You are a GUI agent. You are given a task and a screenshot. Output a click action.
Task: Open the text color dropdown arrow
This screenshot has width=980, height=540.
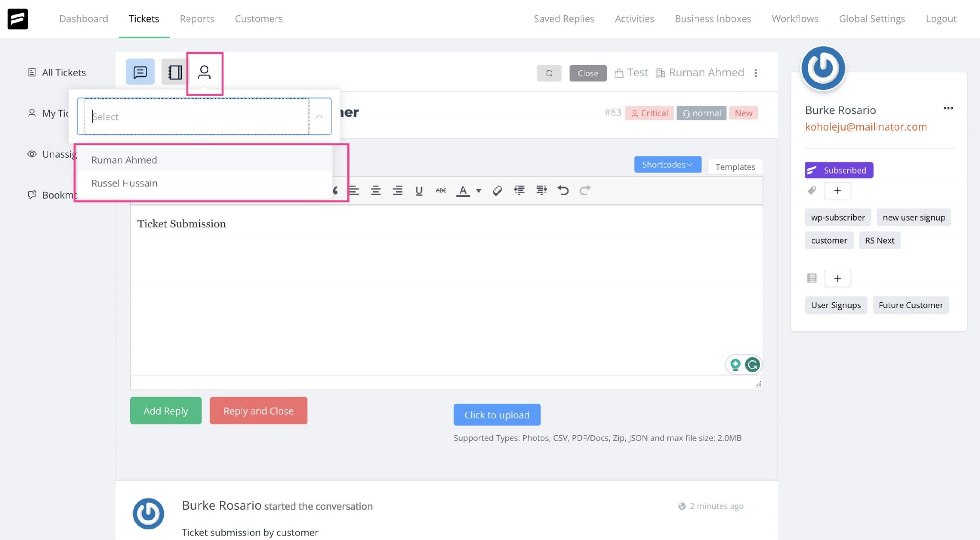479,190
